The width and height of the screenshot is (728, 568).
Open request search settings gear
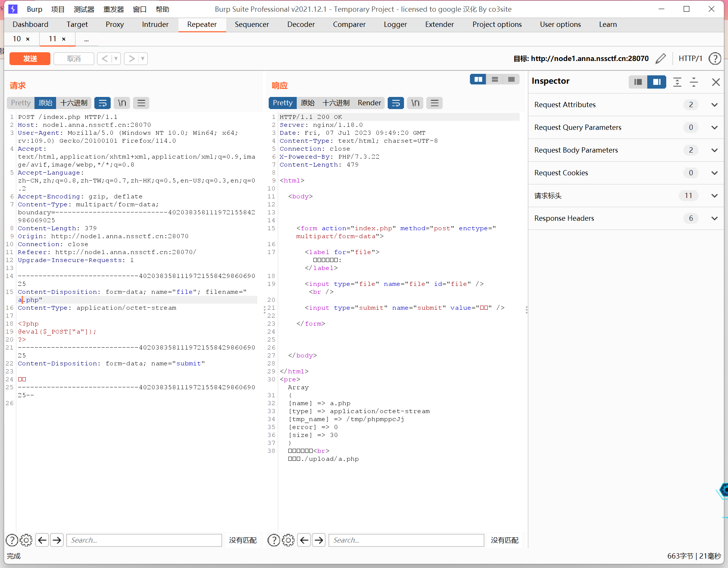click(26, 540)
